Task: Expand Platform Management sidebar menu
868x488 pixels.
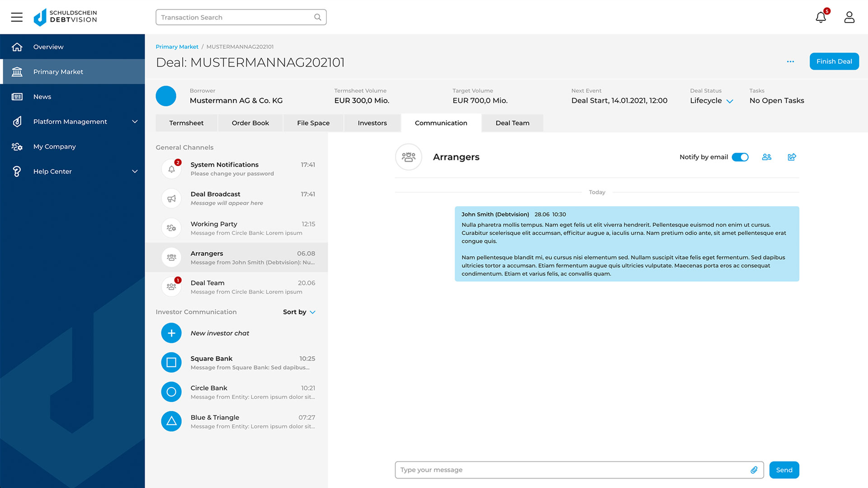Action: coord(134,122)
